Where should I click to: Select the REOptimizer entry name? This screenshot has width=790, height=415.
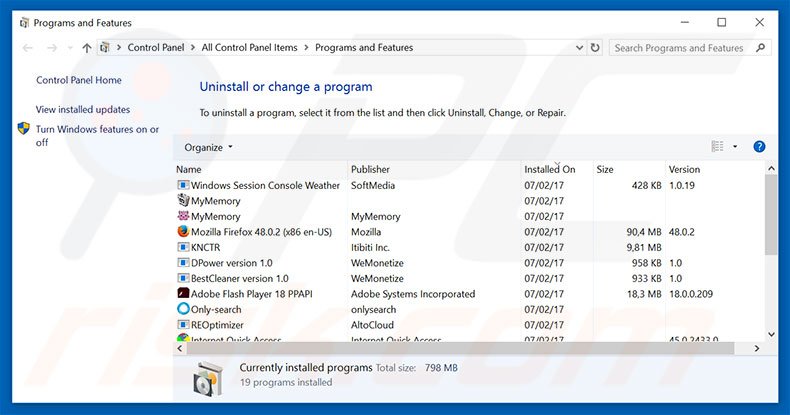[217, 325]
